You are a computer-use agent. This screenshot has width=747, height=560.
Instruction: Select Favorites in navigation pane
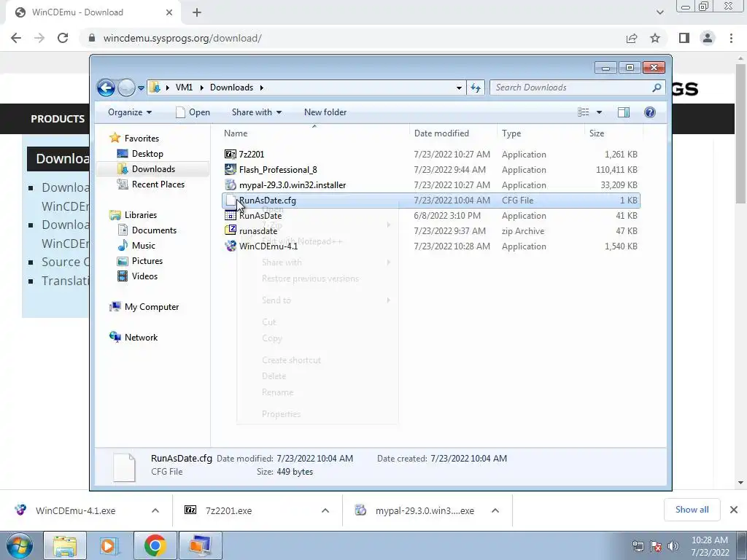click(x=142, y=139)
